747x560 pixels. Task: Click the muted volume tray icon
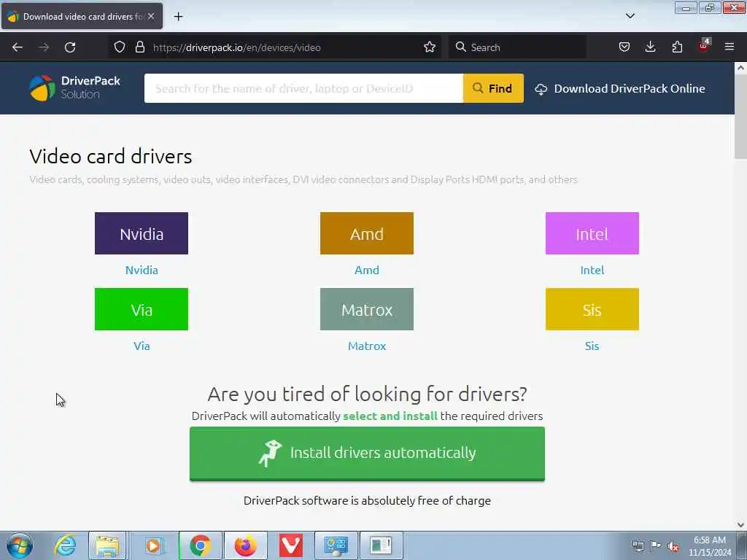pyautogui.click(x=673, y=547)
